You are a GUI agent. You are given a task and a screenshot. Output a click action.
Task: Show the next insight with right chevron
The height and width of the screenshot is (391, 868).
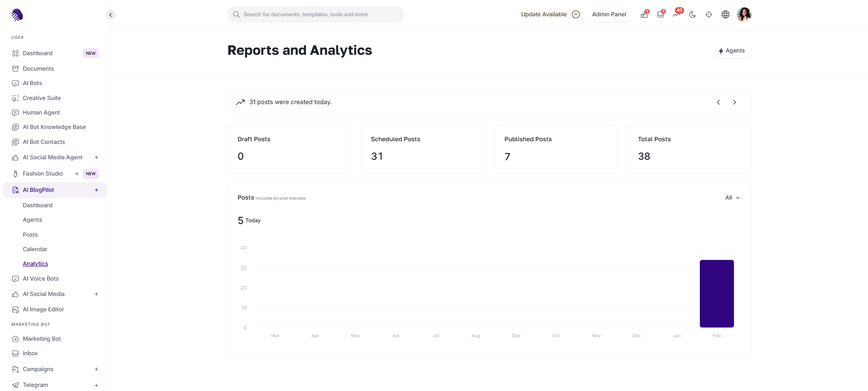click(735, 102)
